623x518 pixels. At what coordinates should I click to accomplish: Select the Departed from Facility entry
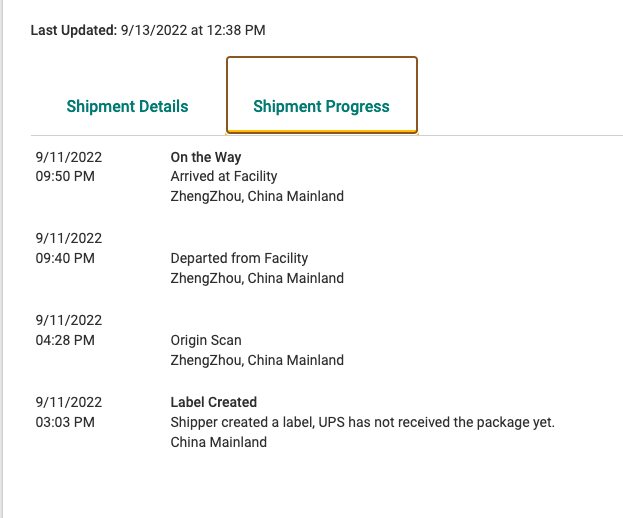[239, 258]
